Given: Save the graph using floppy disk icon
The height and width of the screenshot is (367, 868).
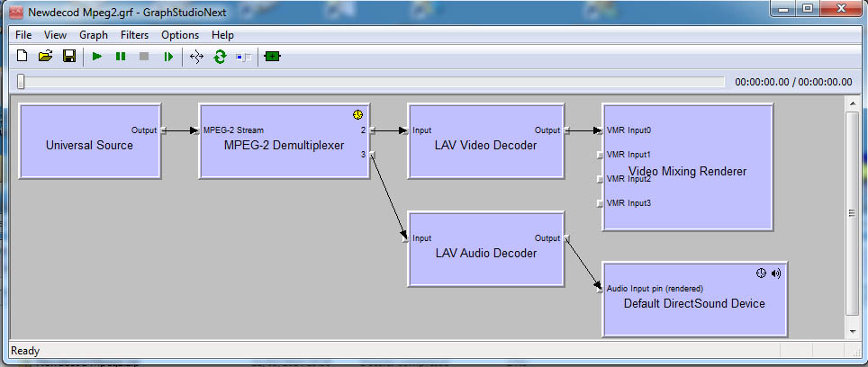Looking at the screenshot, I should point(68,57).
